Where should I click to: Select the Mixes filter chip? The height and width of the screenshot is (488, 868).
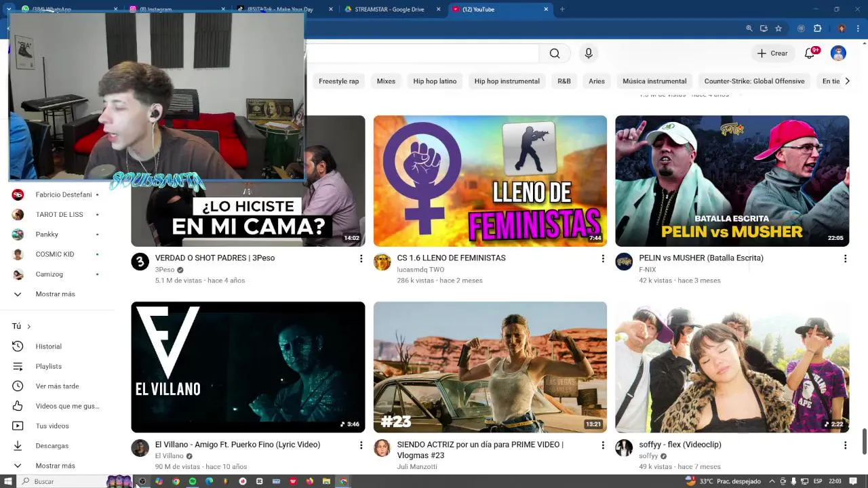click(x=386, y=81)
